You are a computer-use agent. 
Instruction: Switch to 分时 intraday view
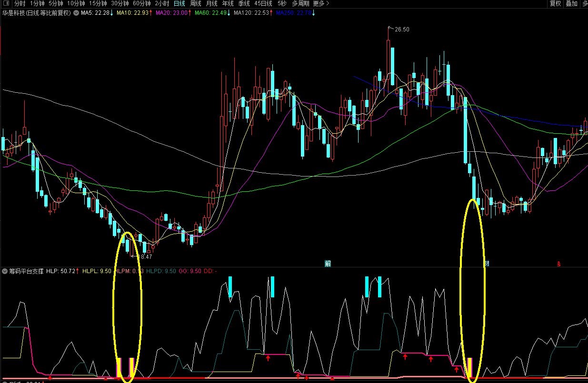[20, 3]
